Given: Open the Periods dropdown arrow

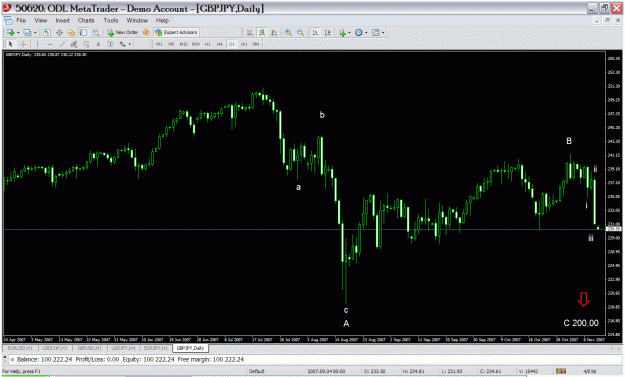Looking at the screenshot, I should [x=366, y=33].
